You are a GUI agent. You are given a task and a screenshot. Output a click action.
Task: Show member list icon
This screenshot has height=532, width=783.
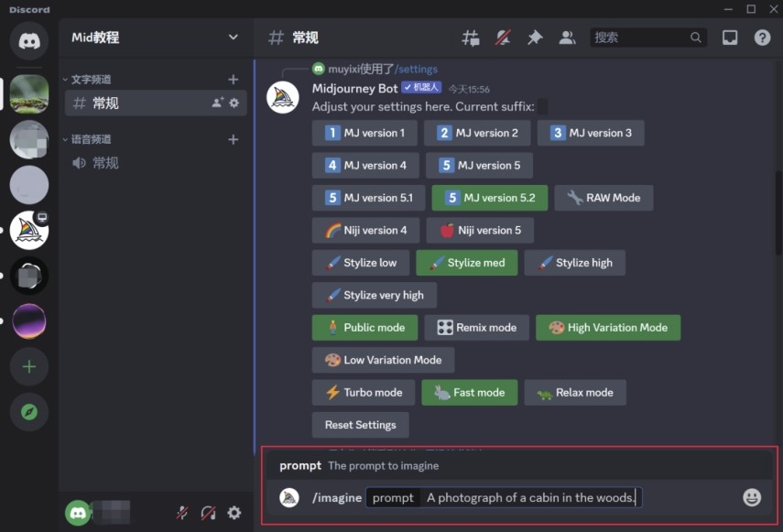tap(567, 38)
